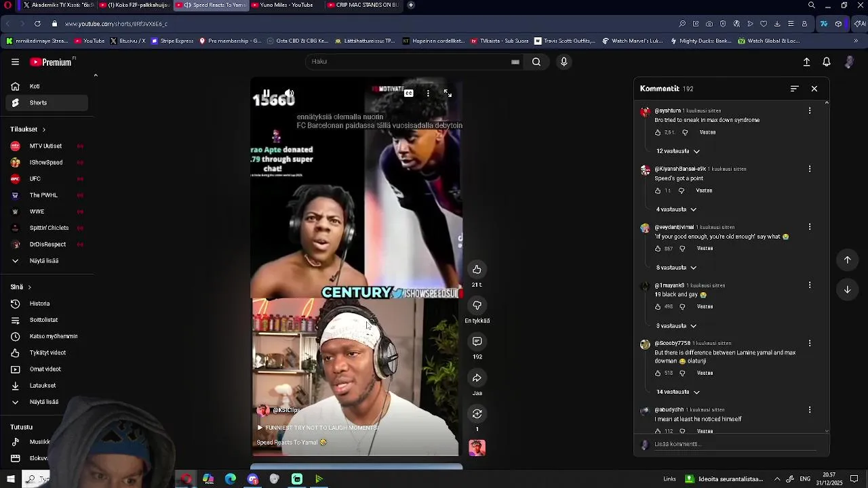Expand 4 vastausta replies

677,209
